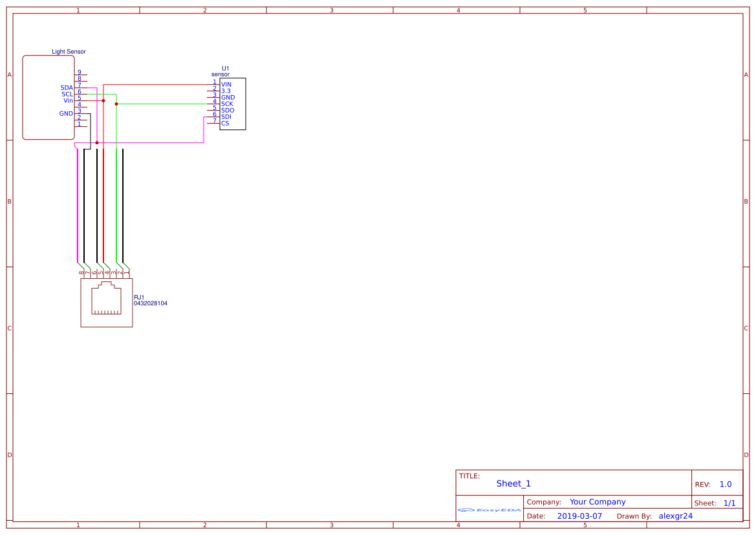Select the U1 sensor component symbol
756x535 pixels.
pos(233,104)
